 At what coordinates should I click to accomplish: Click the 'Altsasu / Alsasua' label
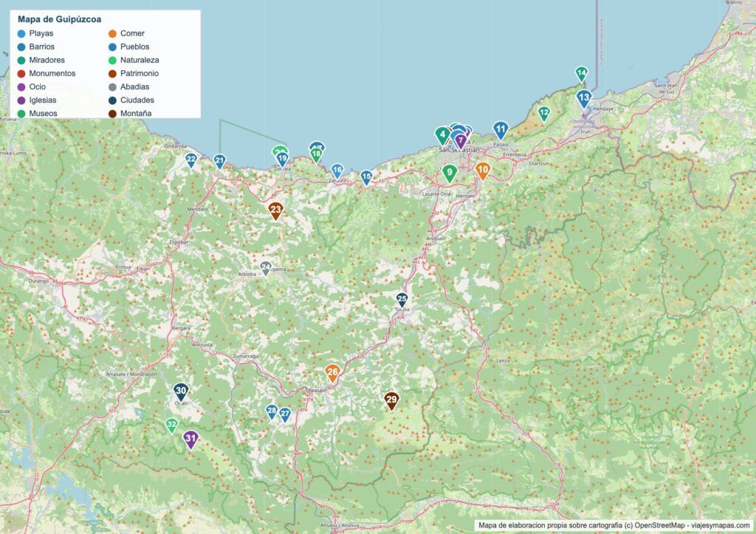coord(340,525)
